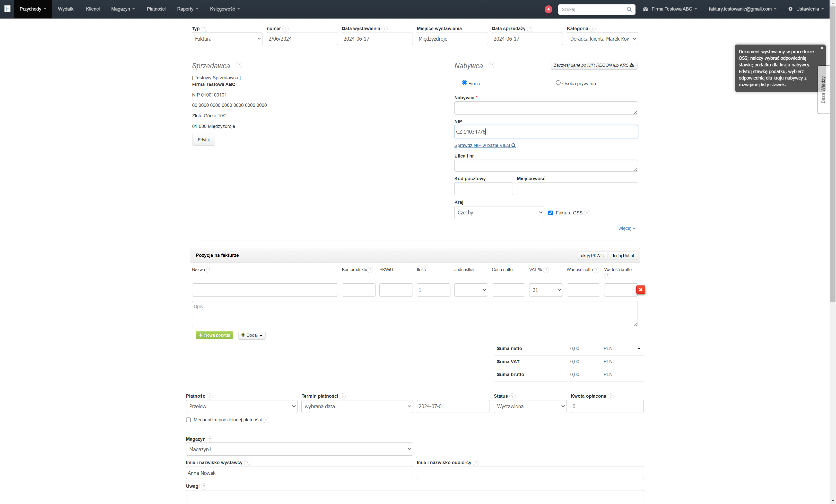This screenshot has height=504, width=836.
Task: Click the help icon beside Kategoria
Action: [593, 29]
